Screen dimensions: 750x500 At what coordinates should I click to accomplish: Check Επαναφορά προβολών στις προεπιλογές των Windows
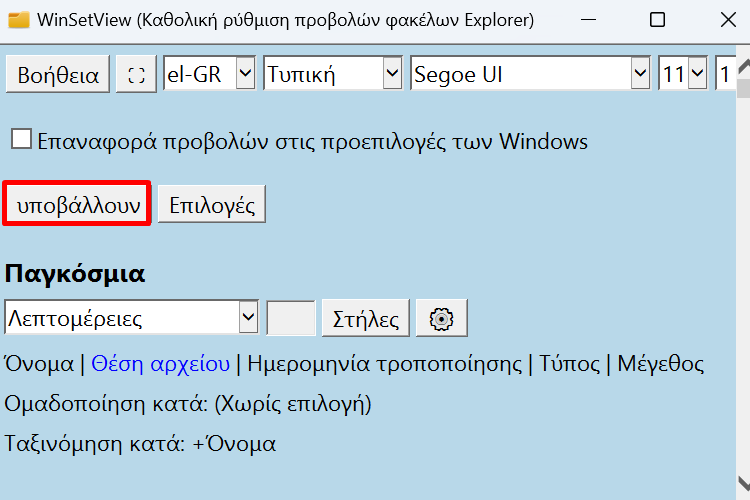(22, 140)
